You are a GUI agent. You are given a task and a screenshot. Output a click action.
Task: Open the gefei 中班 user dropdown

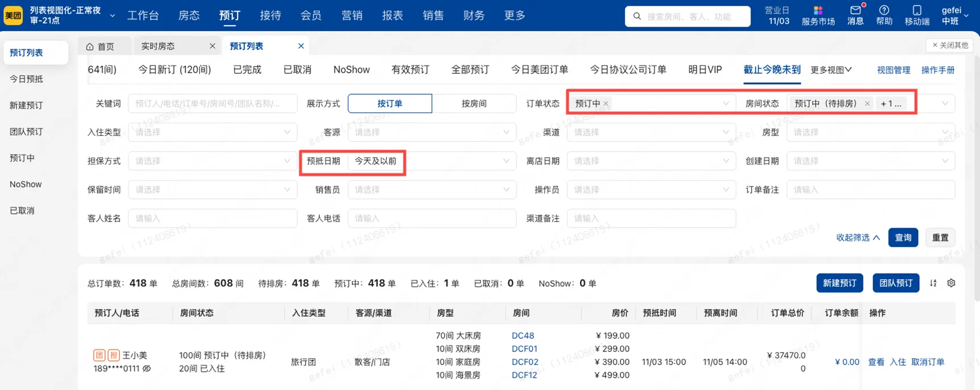click(954, 15)
